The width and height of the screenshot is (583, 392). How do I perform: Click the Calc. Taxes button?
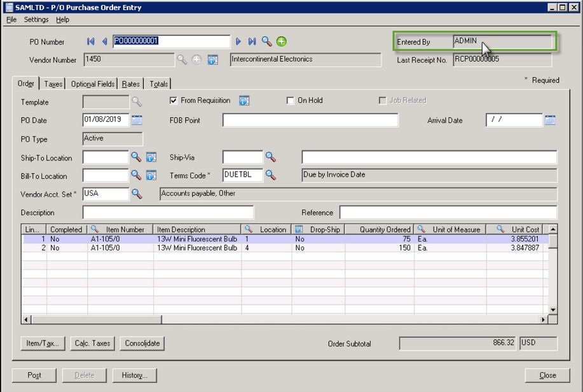point(92,343)
